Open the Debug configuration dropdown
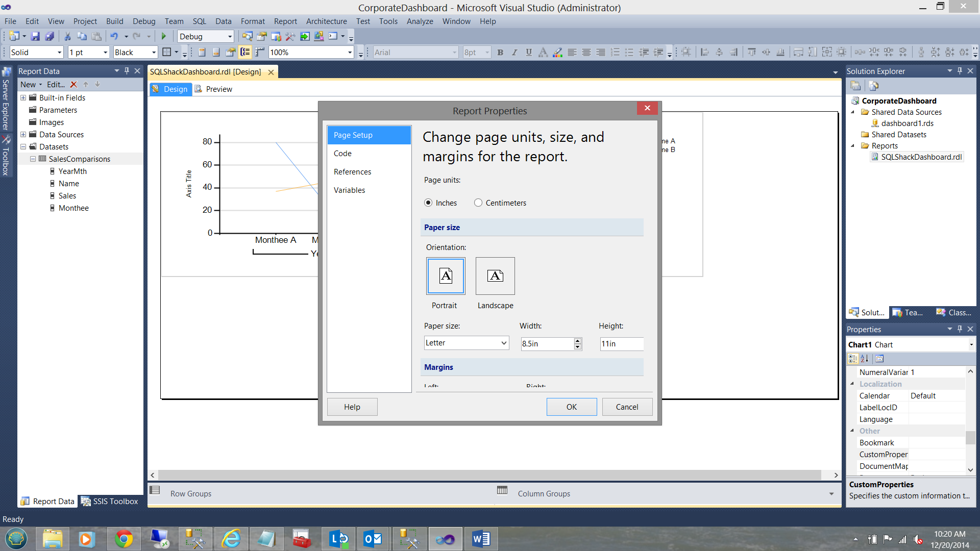Image resolution: width=980 pixels, height=551 pixels. (x=230, y=37)
